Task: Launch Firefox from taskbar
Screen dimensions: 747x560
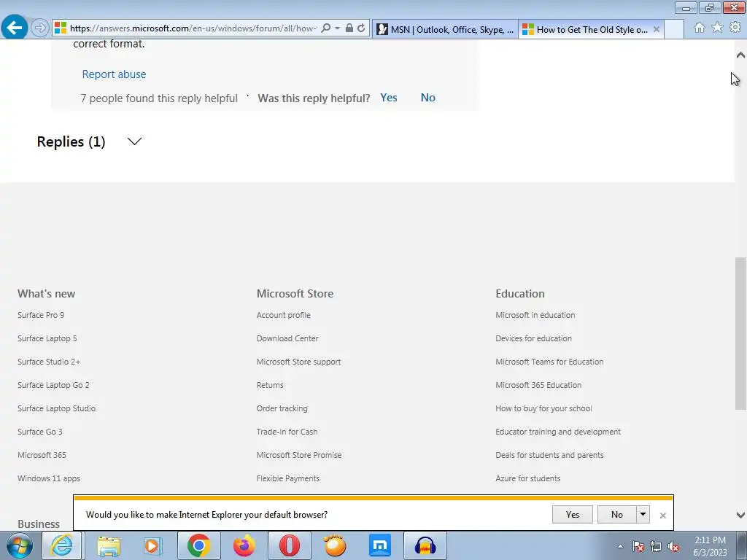Action: [244, 545]
